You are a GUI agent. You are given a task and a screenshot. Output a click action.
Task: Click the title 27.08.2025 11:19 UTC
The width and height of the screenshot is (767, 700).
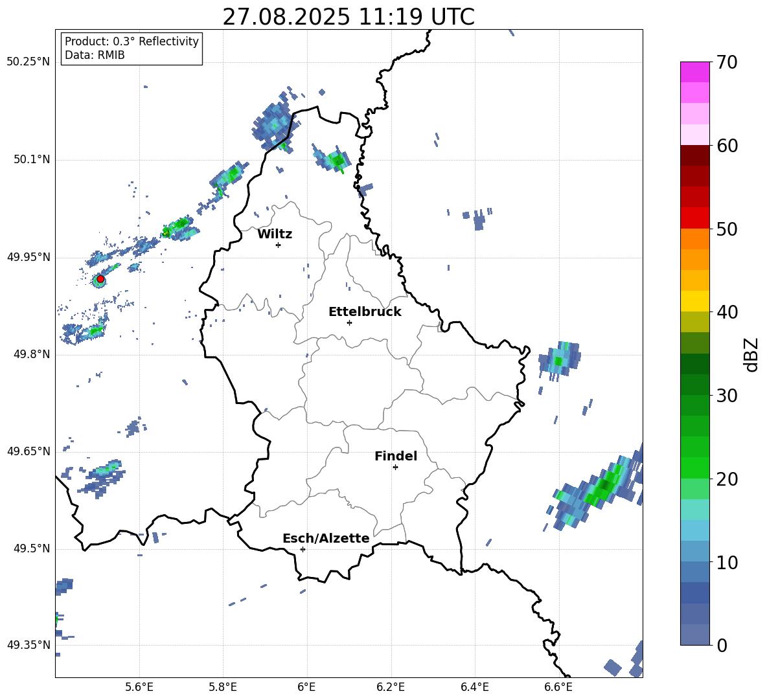pos(349,17)
